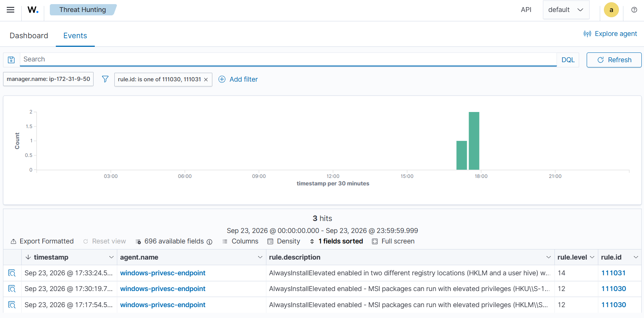Click the shorter histogram bar at 17:00
Viewport: 644px width, 318px height.
(462, 155)
